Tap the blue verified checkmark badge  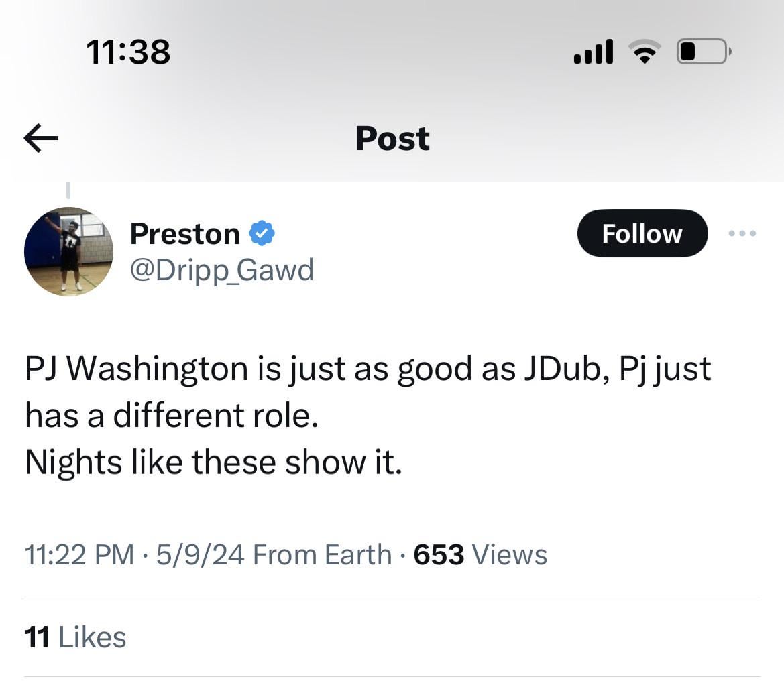coord(262,233)
